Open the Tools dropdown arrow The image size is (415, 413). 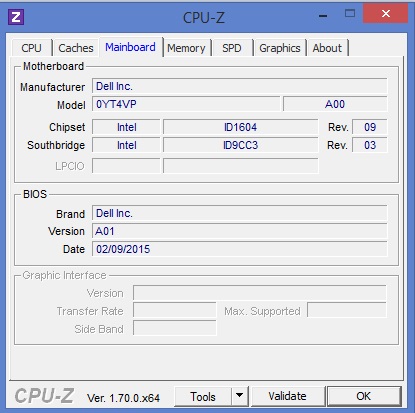(x=239, y=396)
